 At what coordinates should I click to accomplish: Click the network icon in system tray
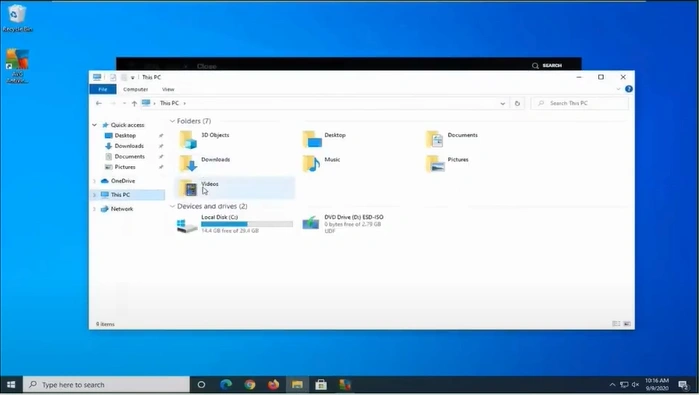coord(624,384)
